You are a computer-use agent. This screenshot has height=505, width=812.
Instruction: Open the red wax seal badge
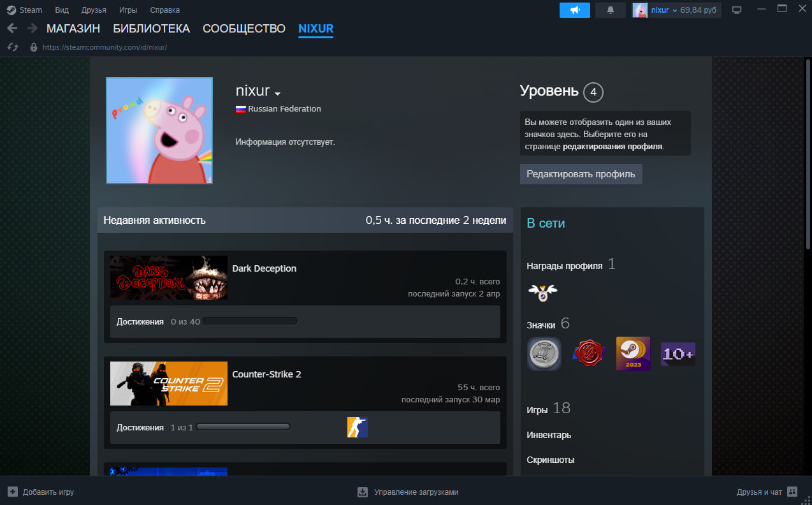tap(588, 353)
